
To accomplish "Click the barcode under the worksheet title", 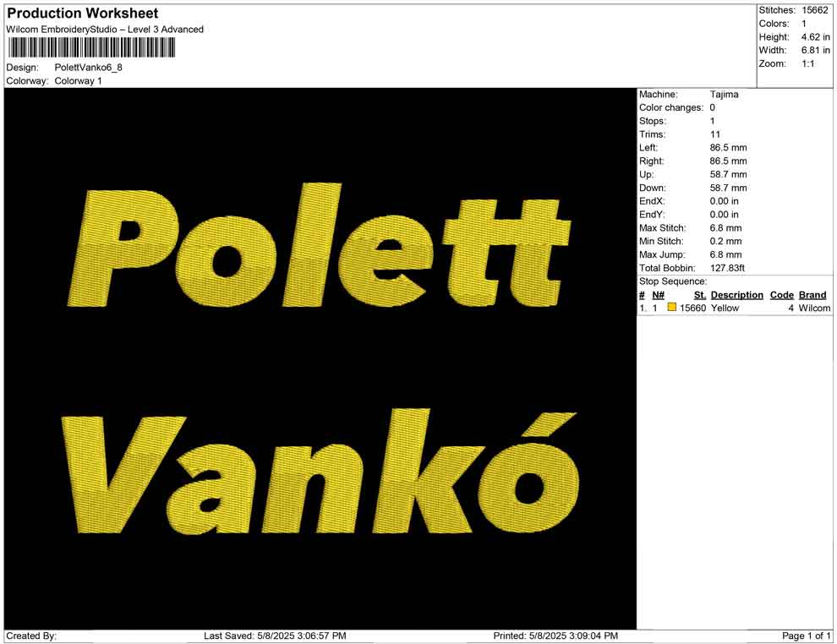I will point(90,48).
